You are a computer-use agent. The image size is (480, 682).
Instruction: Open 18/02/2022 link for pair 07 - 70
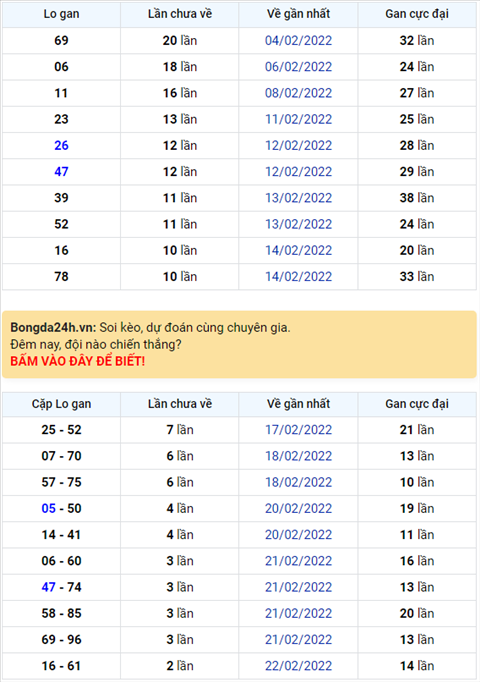tap(298, 456)
